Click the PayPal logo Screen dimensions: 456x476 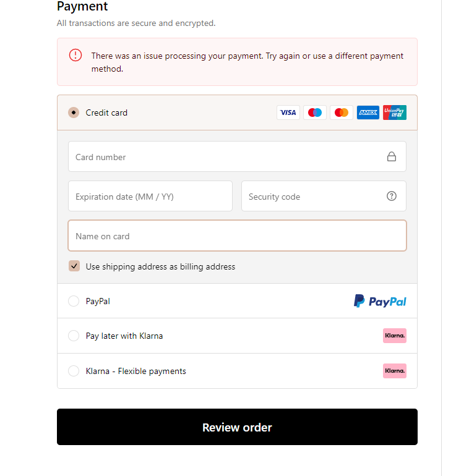[x=380, y=301]
